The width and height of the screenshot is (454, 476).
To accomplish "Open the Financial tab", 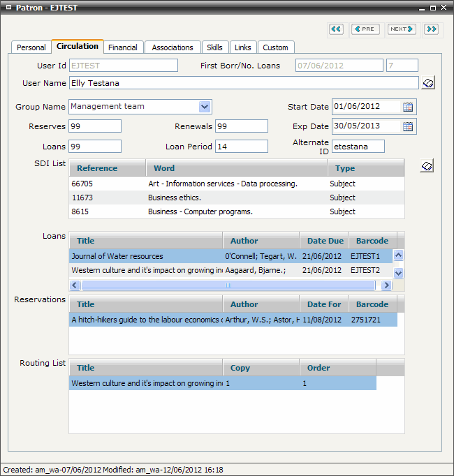I will point(123,47).
